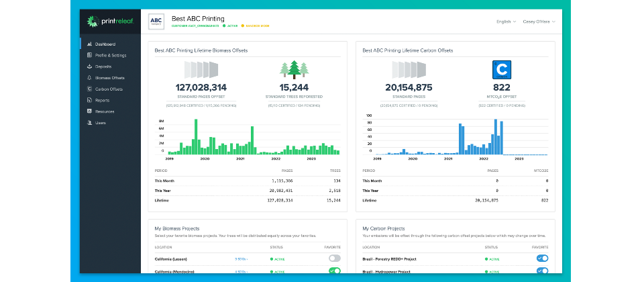
Task: Click the Users sidebar icon
Action: pos(90,123)
